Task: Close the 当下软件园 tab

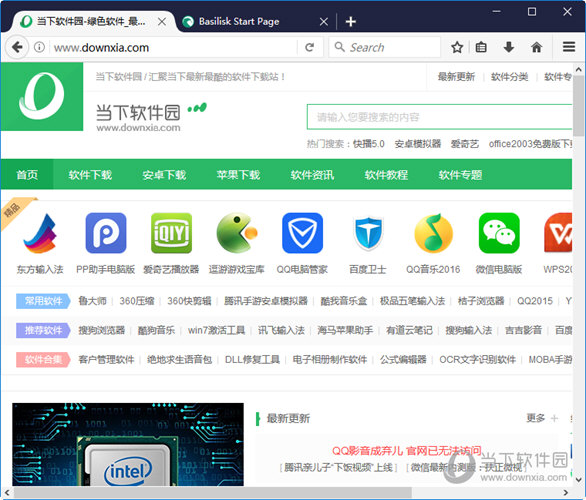Action: pyautogui.click(x=162, y=22)
